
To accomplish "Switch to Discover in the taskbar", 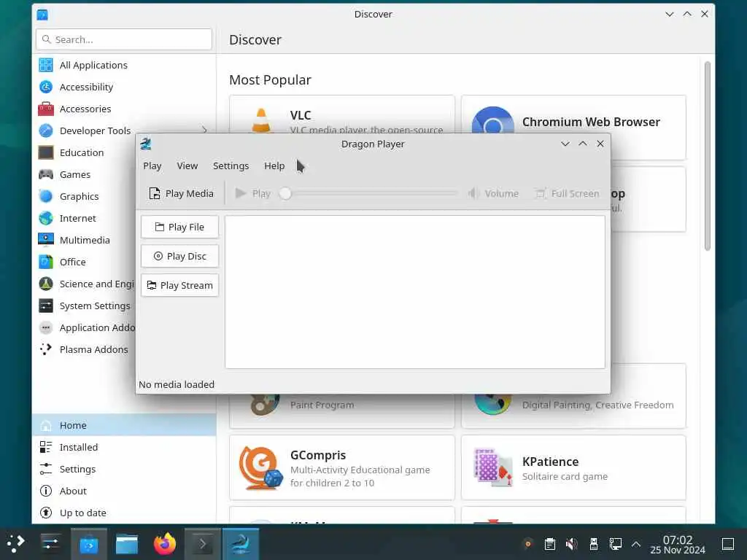I will point(89,543).
